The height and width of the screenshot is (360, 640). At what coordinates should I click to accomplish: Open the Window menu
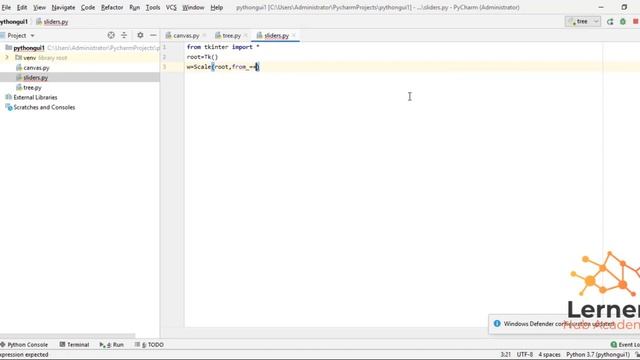pos(193,7)
